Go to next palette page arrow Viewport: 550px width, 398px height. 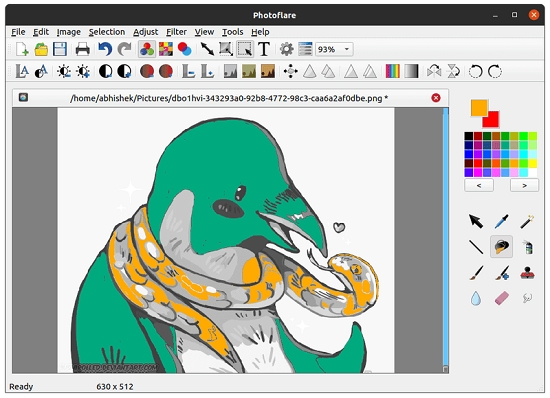tap(524, 185)
